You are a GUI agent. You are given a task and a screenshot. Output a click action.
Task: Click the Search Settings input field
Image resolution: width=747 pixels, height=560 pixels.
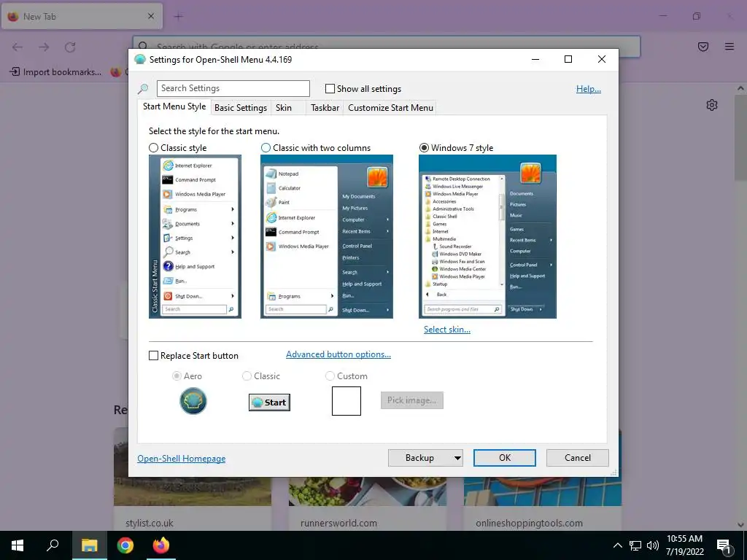[x=233, y=88]
